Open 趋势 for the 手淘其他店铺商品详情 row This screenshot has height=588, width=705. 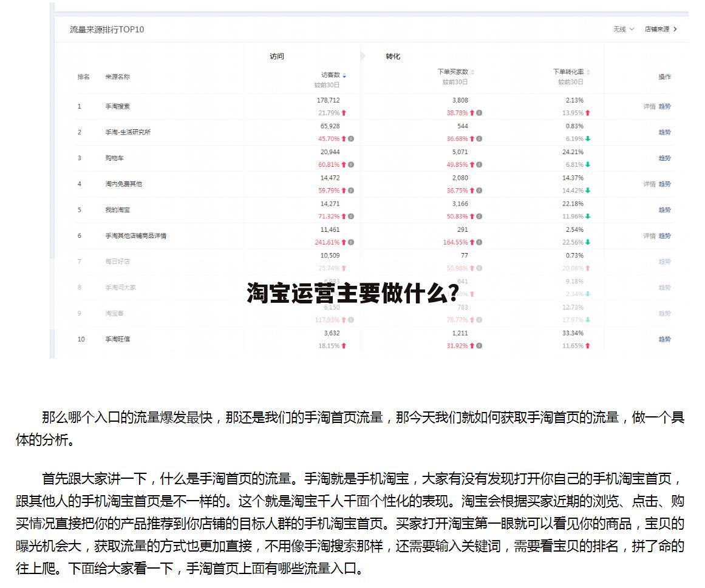click(x=664, y=236)
